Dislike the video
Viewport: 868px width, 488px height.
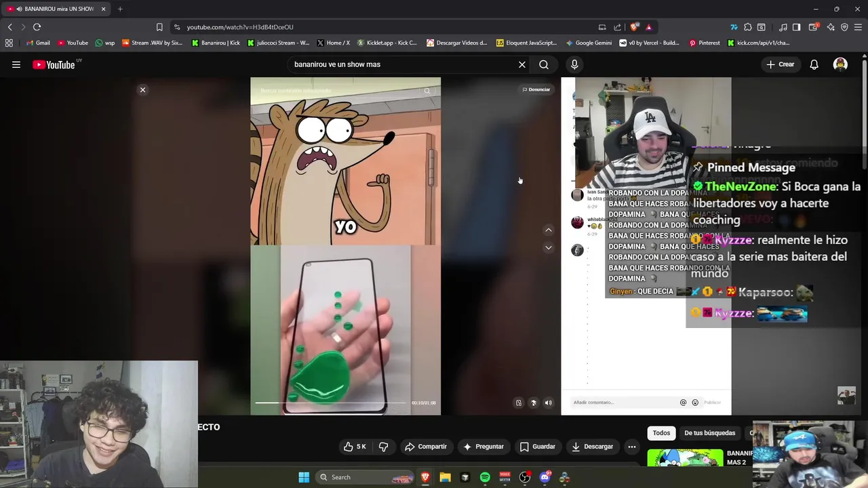(383, 447)
